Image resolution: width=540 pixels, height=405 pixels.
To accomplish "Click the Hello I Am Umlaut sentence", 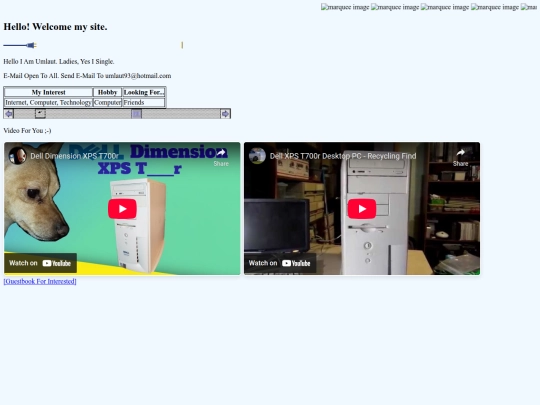I will tap(59, 61).
